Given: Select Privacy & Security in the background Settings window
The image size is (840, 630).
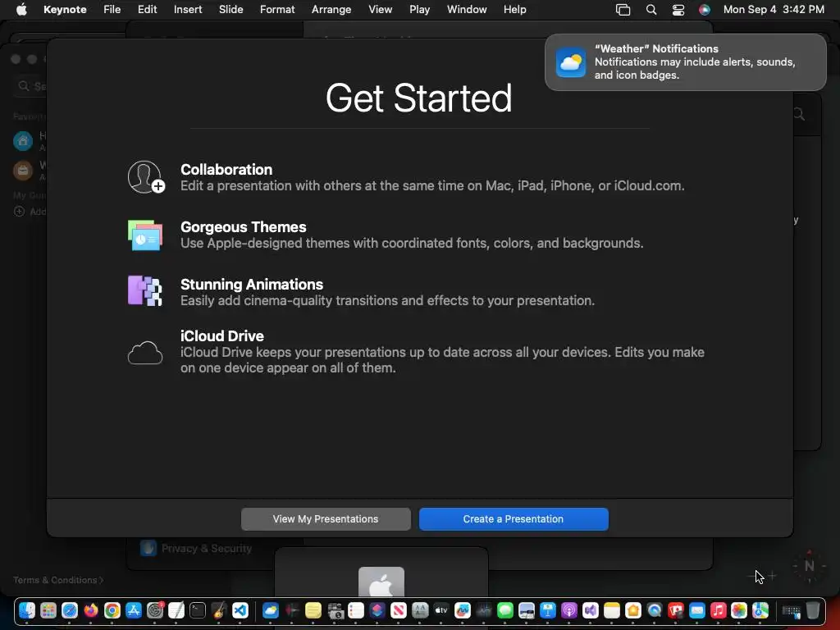Looking at the screenshot, I should pyautogui.click(x=196, y=548).
